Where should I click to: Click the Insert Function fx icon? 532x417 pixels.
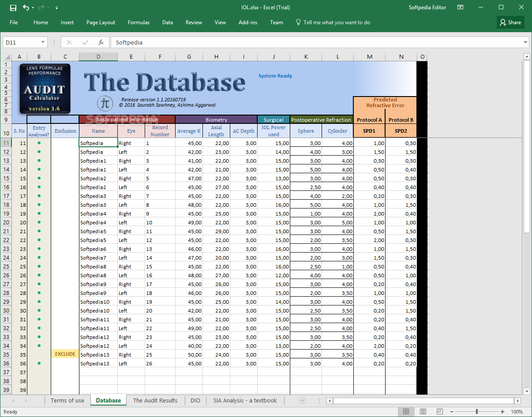pos(101,42)
